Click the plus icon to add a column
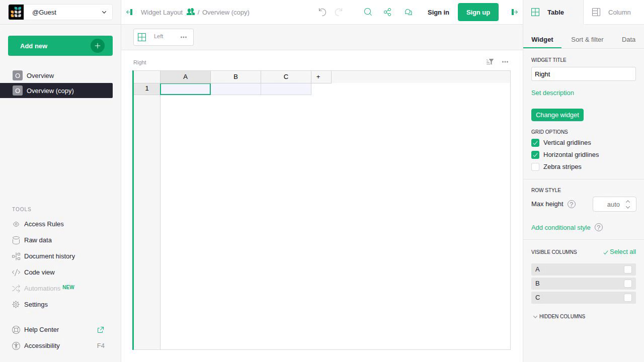The image size is (644, 362). 318,77
